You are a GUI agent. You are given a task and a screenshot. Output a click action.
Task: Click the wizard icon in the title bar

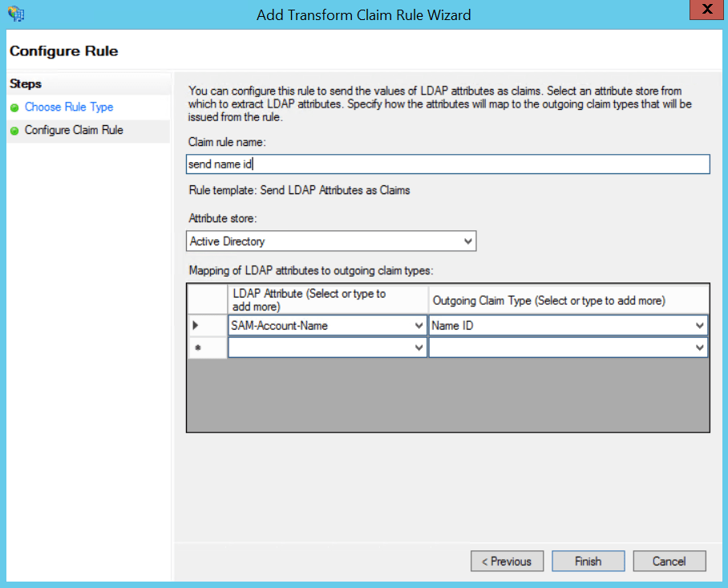pos(15,13)
